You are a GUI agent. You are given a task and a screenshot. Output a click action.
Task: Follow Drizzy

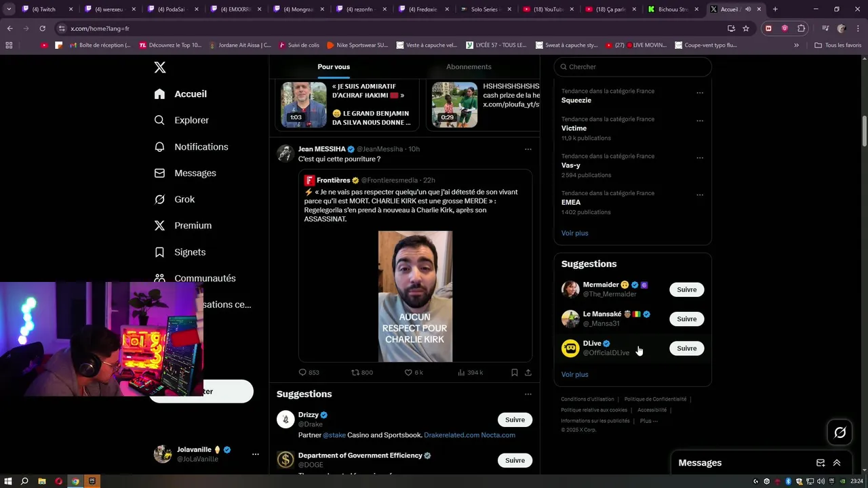pyautogui.click(x=515, y=420)
